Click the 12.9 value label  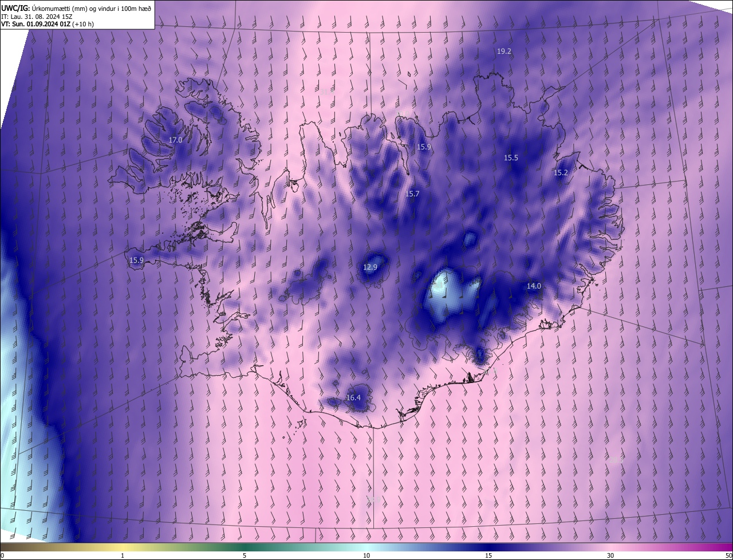[371, 267]
